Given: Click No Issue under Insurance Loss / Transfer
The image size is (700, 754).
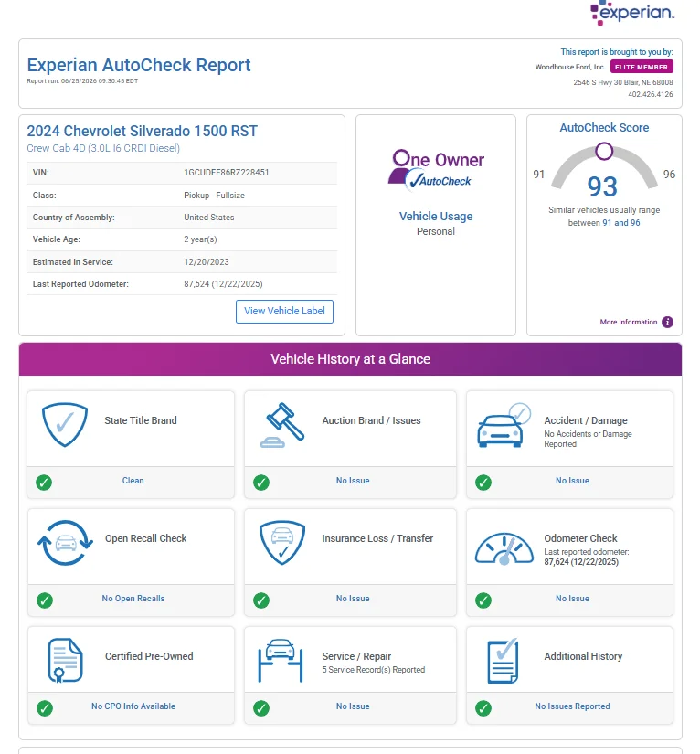Looking at the screenshot, I should click(353, 599).
